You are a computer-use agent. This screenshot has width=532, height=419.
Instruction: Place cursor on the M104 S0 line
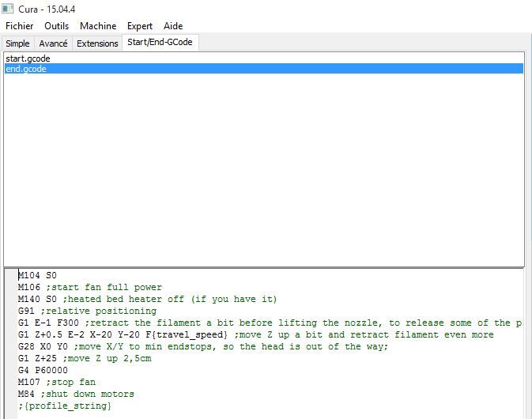click(x=37, y=275)
